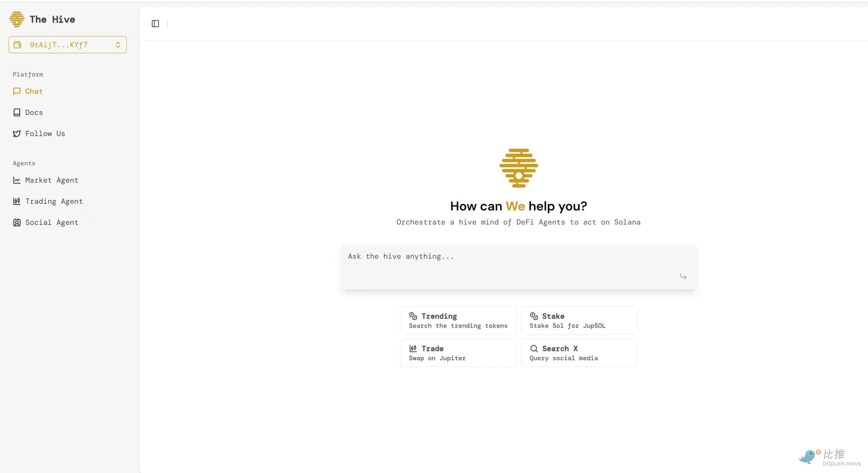Choose Stake Sol for JupSOL card
Viewport: 868px width, 473px height.
pos(579,320)
